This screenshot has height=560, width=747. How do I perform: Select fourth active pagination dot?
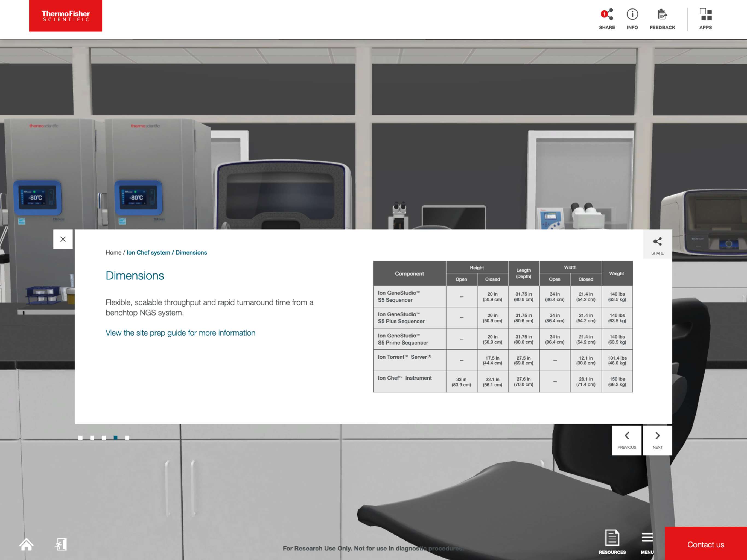tap(115, 437)
